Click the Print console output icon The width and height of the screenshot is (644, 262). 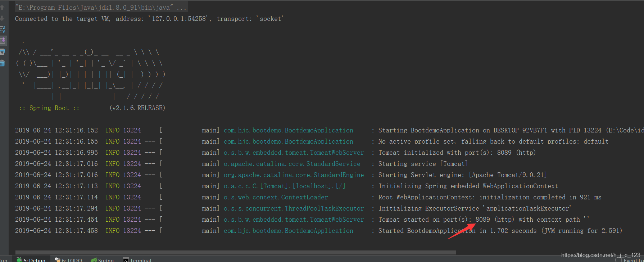[x=3, y=52]
